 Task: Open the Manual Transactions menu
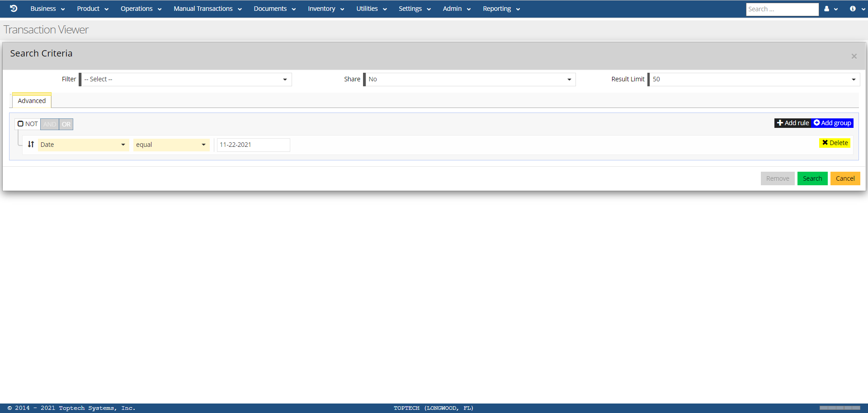click(208, 9)
